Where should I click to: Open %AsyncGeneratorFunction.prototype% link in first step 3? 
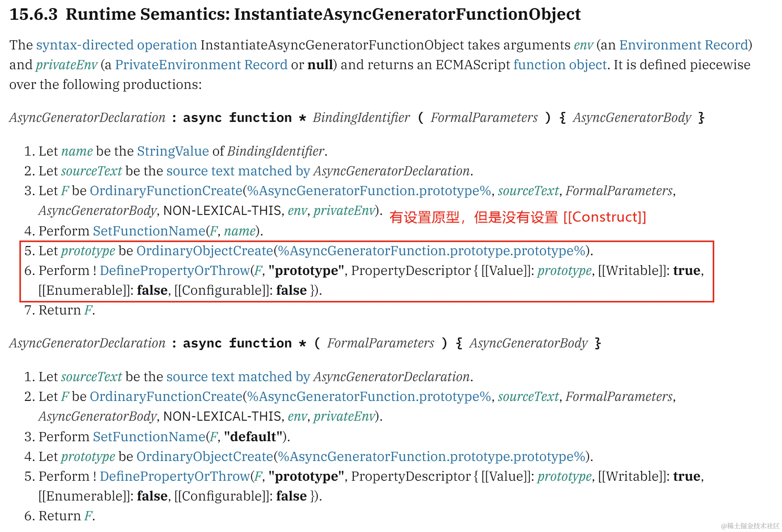point(369,191)
